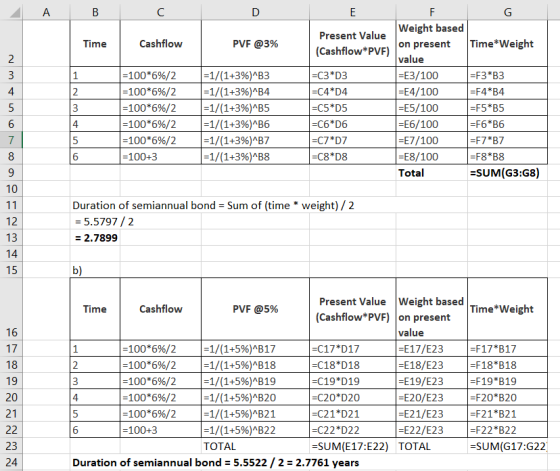
Task: Select cell with formula =E17/E23
Action: [432, 349]
